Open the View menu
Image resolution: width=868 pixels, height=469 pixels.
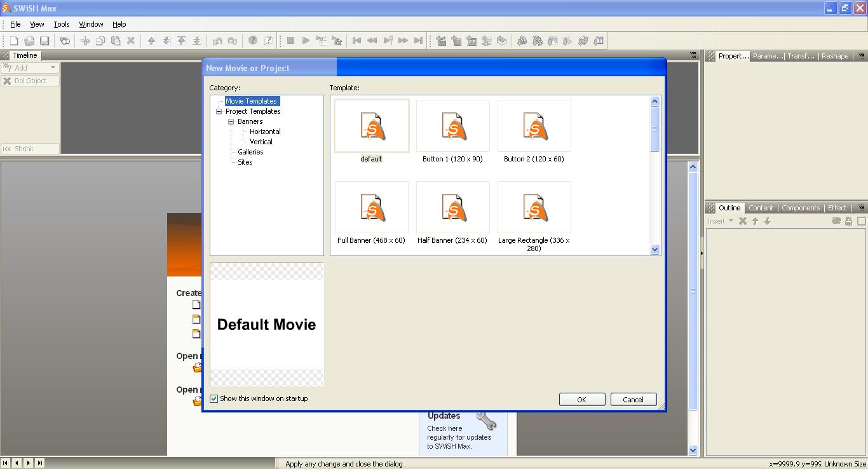click(x=37, y=24)
